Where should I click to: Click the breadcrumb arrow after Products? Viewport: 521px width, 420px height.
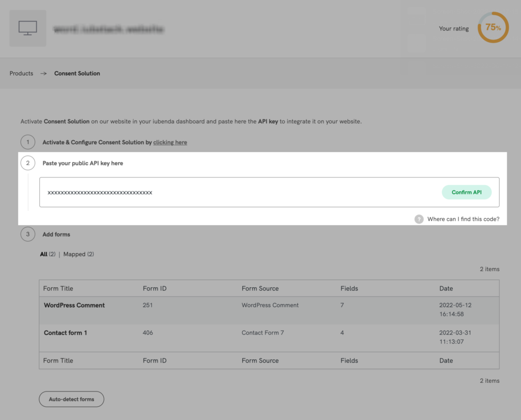coord(43,73)
